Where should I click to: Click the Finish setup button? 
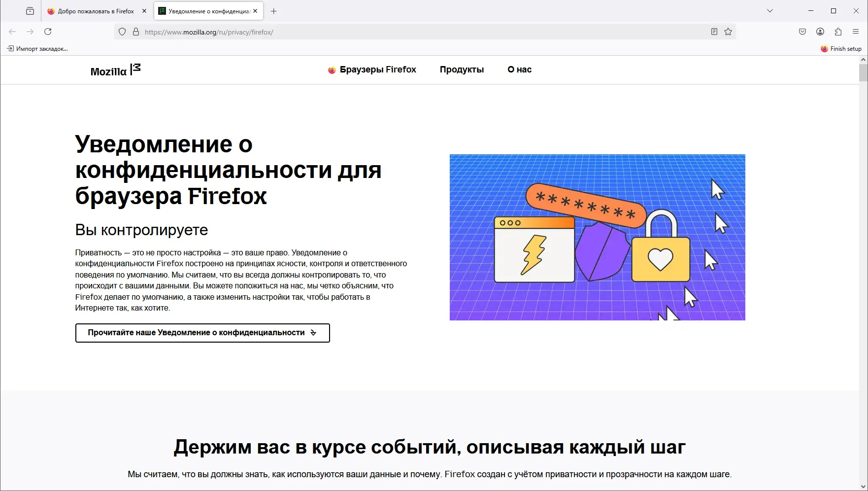(x=841, y=49)
